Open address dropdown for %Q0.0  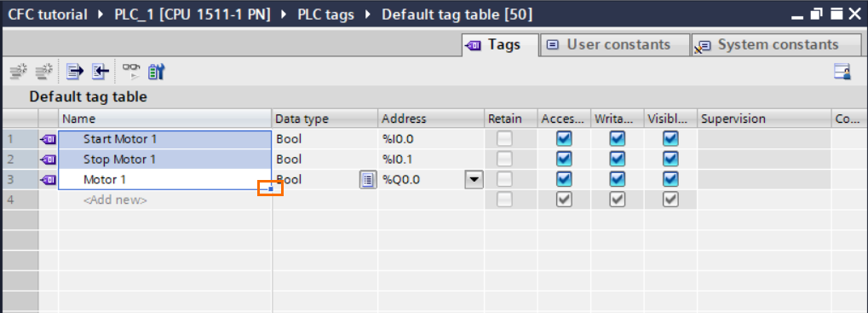pos(474,179)
